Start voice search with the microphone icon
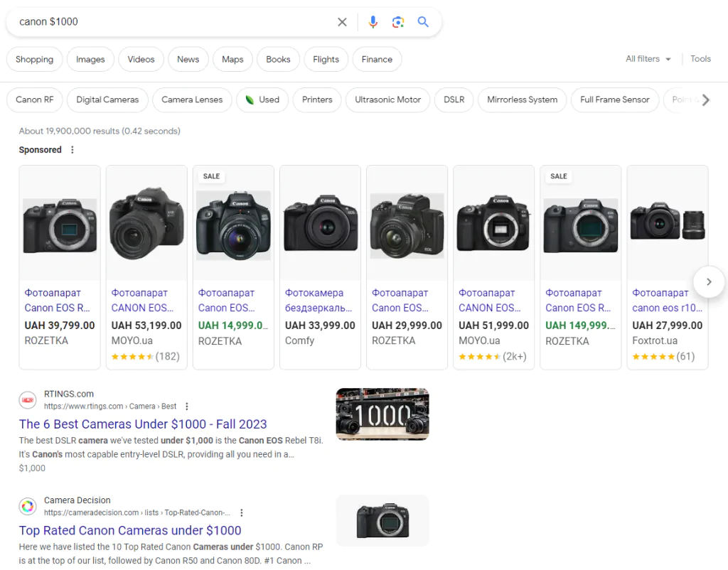This screenshot has height=570, width=728. click(373, 22)
